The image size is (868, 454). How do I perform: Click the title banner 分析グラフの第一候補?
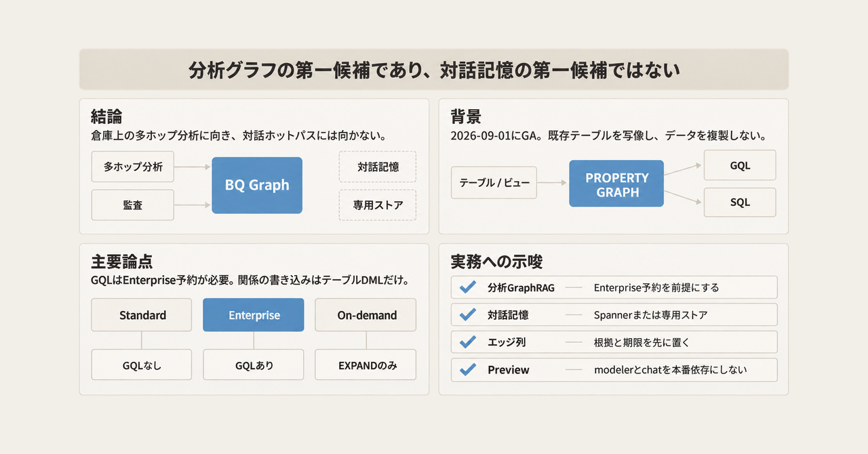(433, 70)
